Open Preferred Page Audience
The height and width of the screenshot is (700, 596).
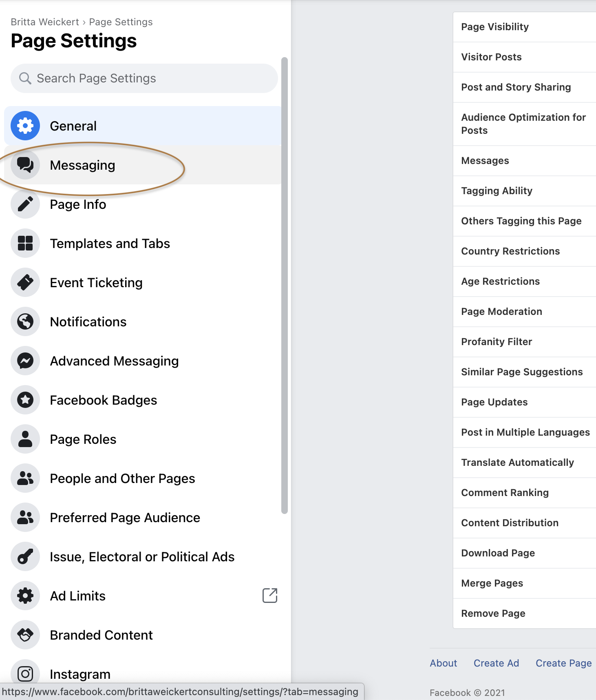pos(143,517)
